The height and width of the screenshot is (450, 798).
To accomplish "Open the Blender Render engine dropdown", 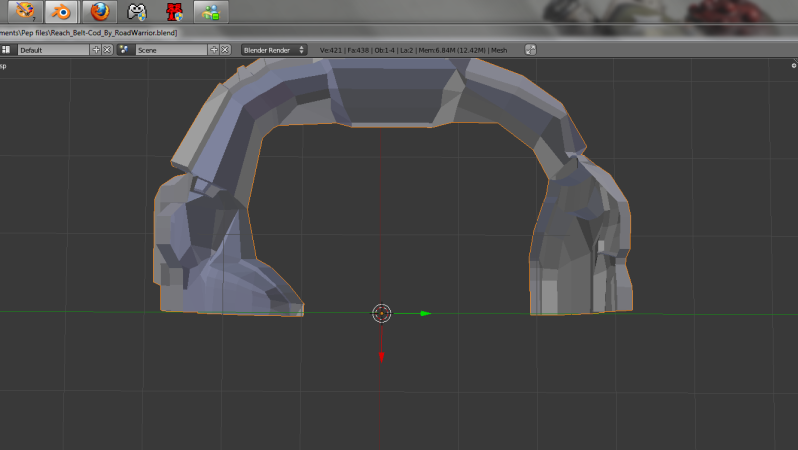I will [x=274, y=50].
